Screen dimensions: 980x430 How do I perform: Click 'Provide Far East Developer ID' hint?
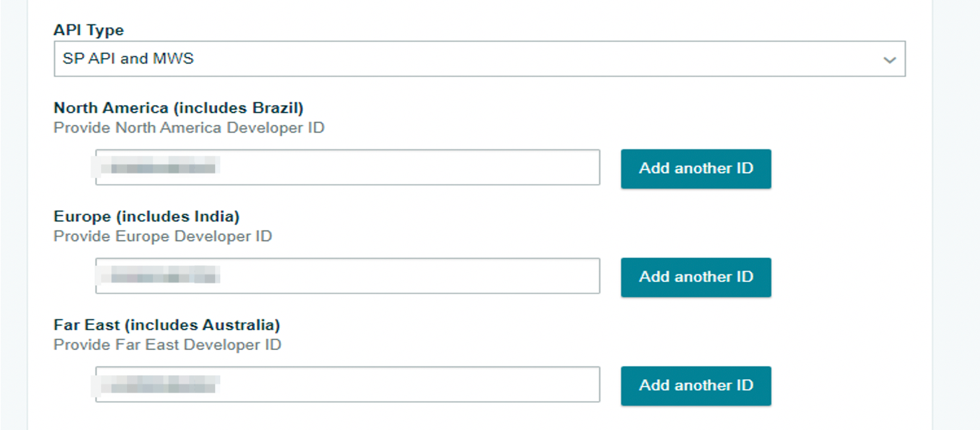coord(167,345)
